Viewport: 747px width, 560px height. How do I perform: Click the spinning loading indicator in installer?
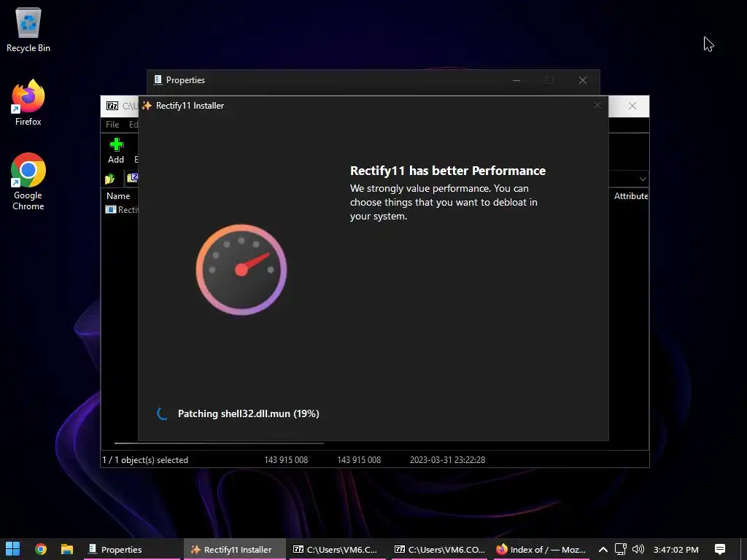point(162,413)
